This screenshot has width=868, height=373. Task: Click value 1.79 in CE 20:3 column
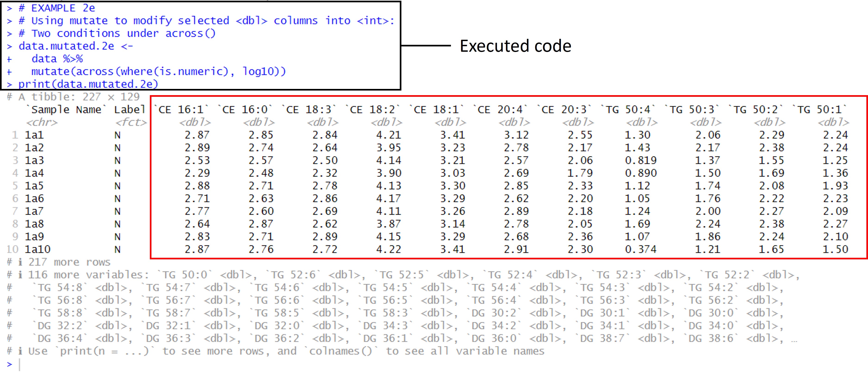[580, 173]
